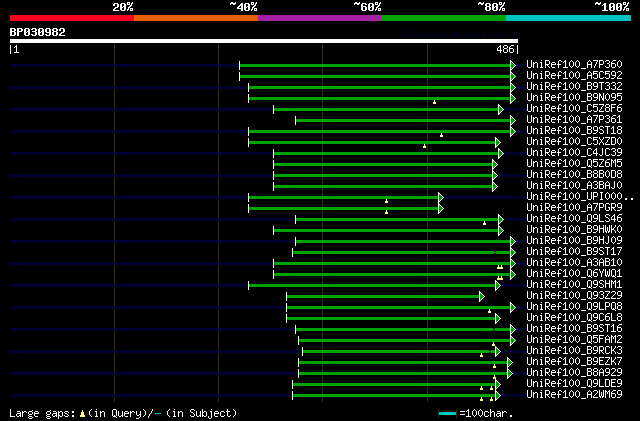The image size is (640, 421).
Task: Open hit UniRef100_C5XZD0
Action: click(x=574, y=141)
